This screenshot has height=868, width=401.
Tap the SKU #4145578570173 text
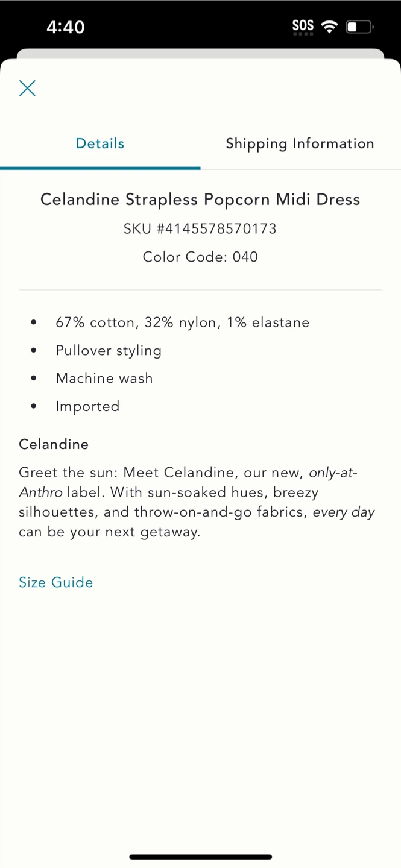tap(200, 229)
